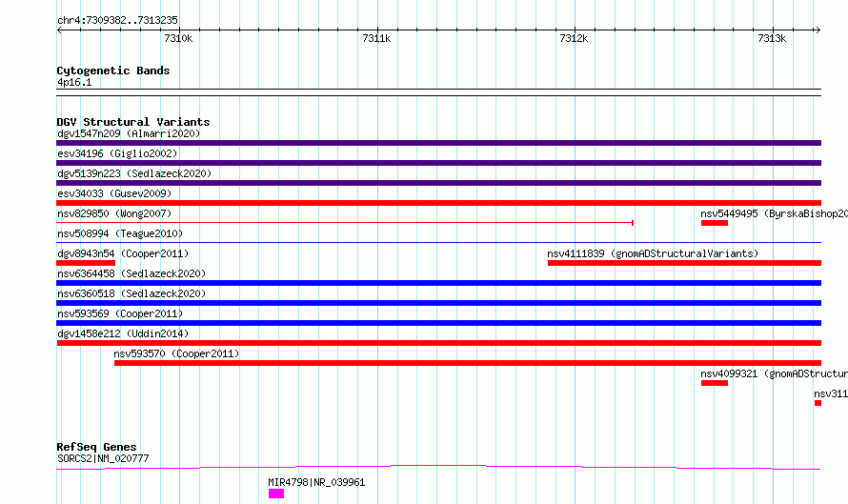Click the esv34196 (Giglio2002) variant label

coord(117,153)
